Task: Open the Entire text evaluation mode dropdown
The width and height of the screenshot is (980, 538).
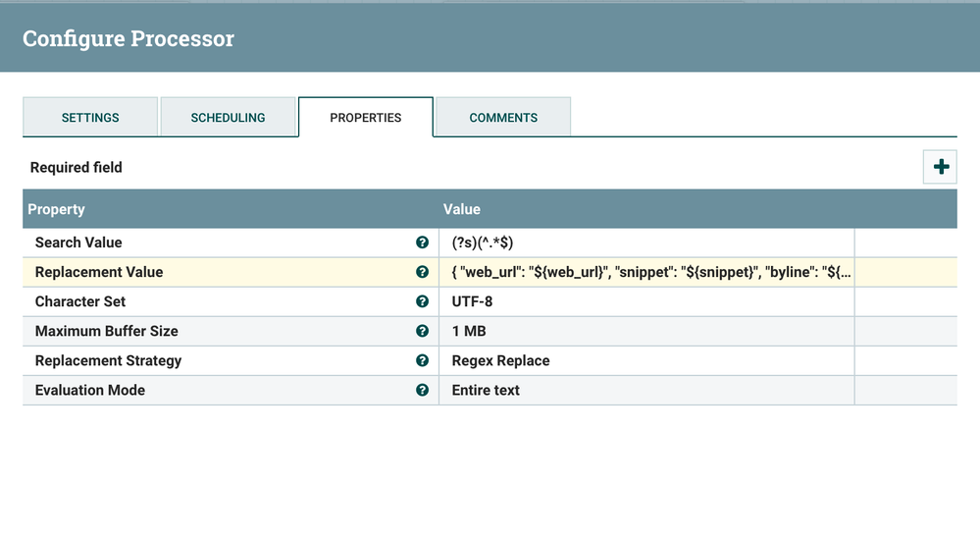Action: tap(647, 390)
